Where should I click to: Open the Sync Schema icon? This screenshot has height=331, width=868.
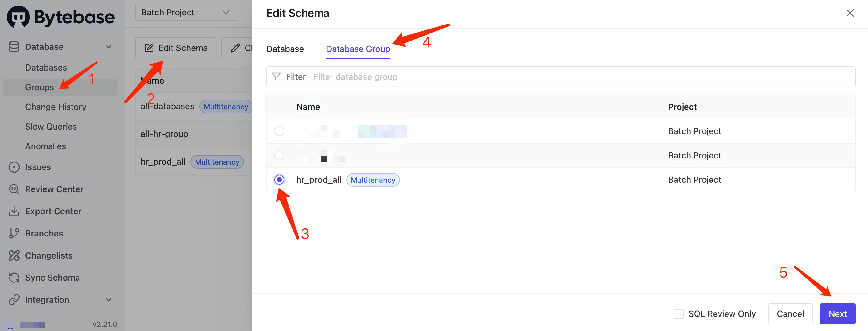coord(14,277)
